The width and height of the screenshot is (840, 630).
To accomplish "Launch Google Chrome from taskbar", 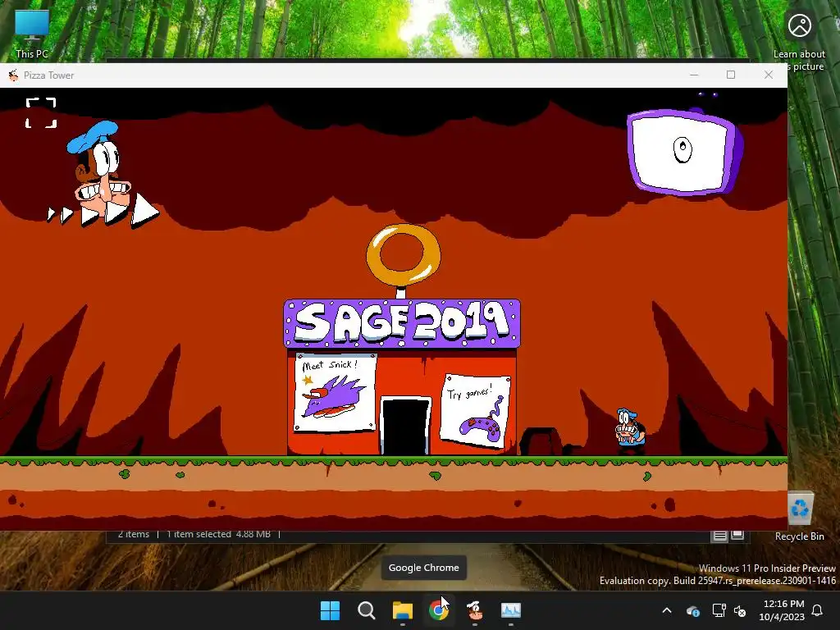I will pos(439,610).
